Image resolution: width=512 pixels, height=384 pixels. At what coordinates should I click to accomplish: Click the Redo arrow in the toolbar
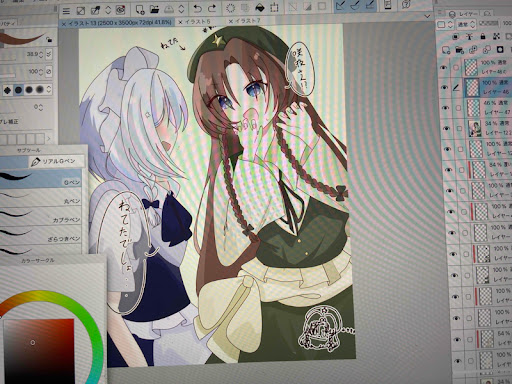pyautogui.click(x=212, y=8)
